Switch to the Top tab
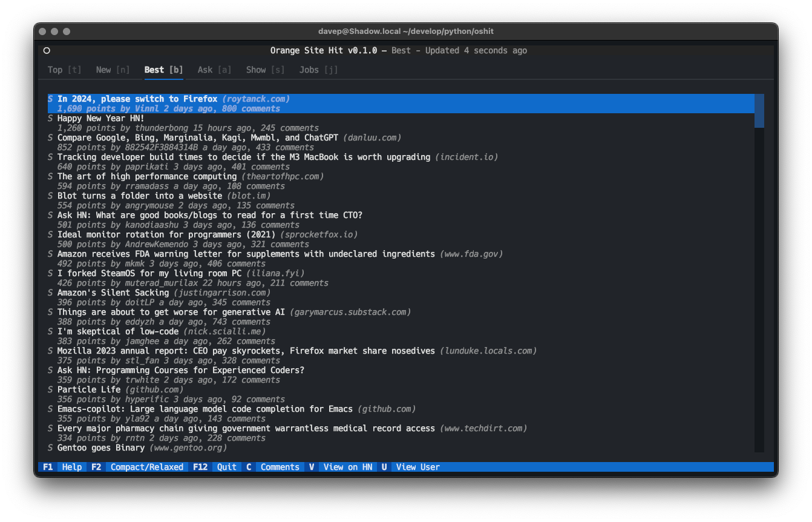Image resolution: width=812 pixels, height=522 pixels. (x=64, y=70)
